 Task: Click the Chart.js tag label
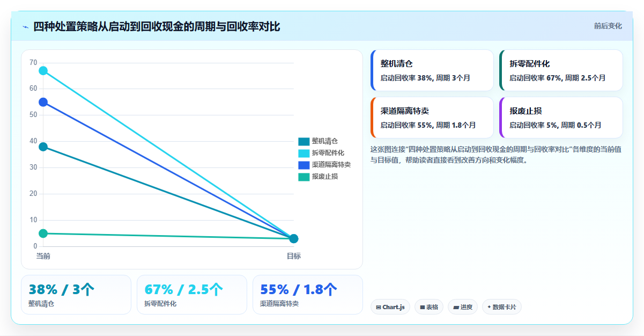coord(394,307)
